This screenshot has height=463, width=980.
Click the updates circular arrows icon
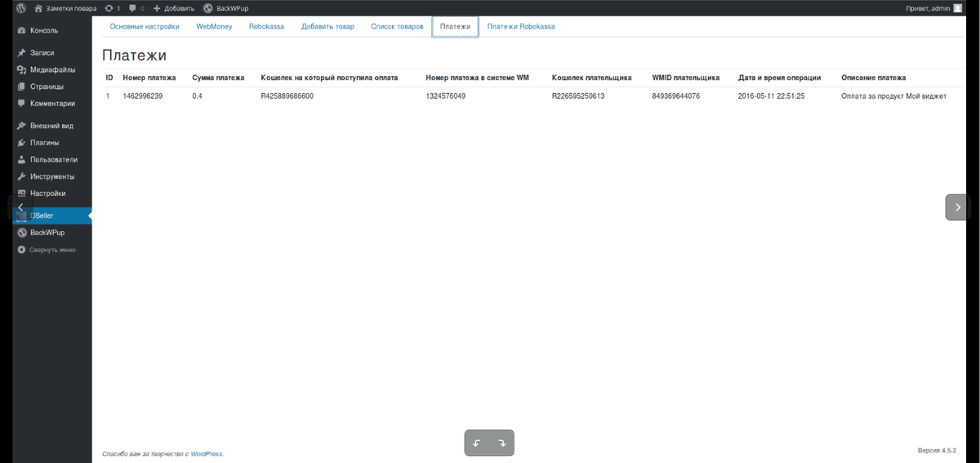[x=109, y=8]
